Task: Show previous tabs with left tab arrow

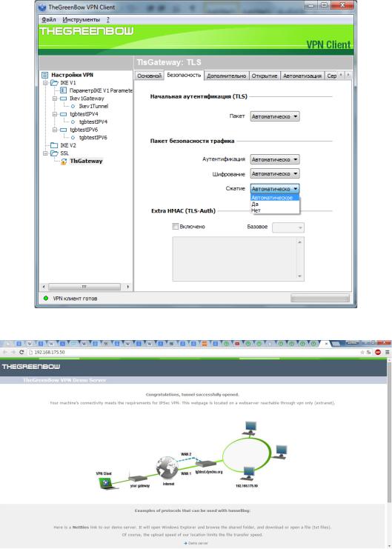Action: pos(341,75)
